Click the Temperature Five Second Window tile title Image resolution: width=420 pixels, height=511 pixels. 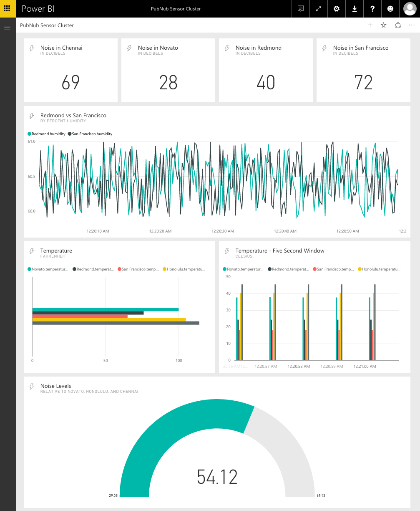click(279, 251)
